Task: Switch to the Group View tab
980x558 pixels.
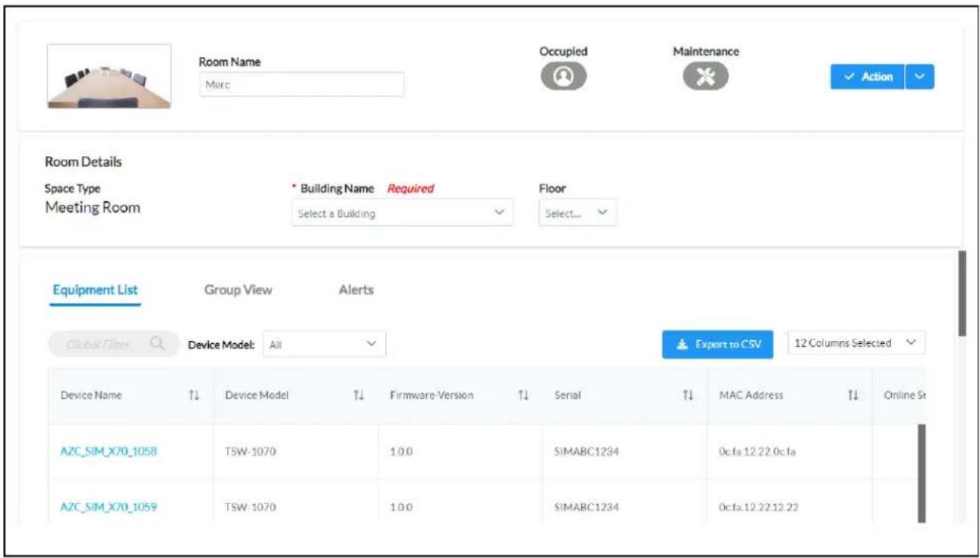Action: pos(238,290)
